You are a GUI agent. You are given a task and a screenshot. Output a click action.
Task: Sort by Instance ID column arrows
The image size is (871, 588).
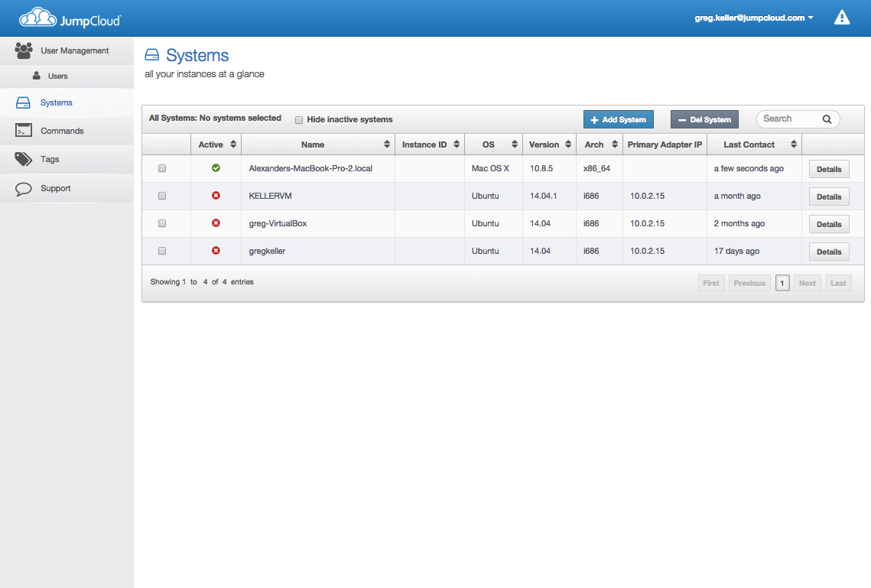(457, 145)
